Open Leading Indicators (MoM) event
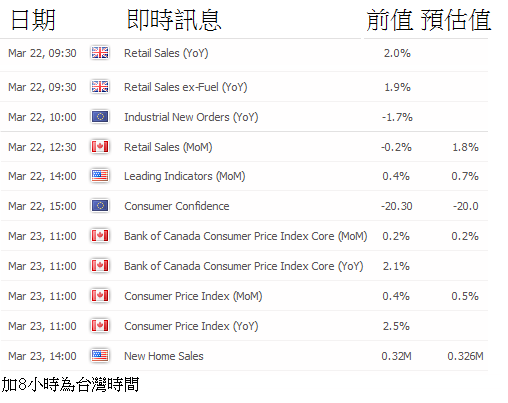This screenshot has width=508, height=403. (x=185, y=176)
